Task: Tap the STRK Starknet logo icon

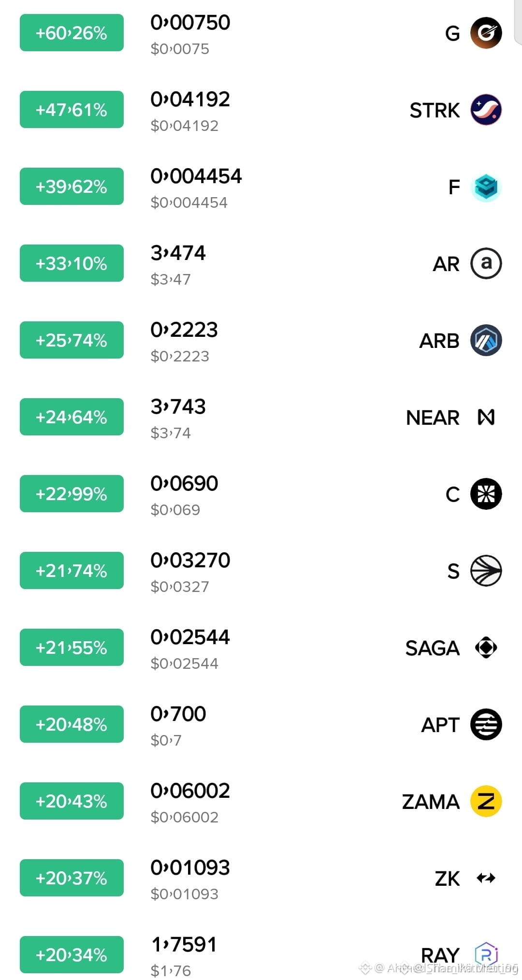Action: point(486,110)
